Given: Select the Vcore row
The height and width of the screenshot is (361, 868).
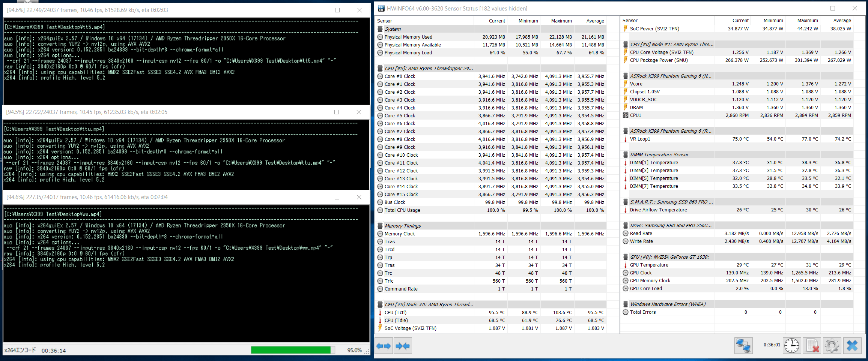Looking at the screenshot, I should 737,84.
